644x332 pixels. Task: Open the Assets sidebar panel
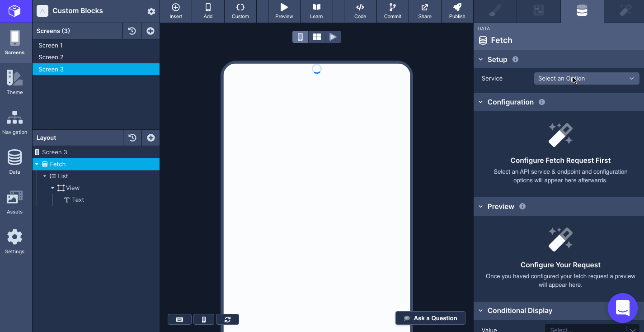14,202
